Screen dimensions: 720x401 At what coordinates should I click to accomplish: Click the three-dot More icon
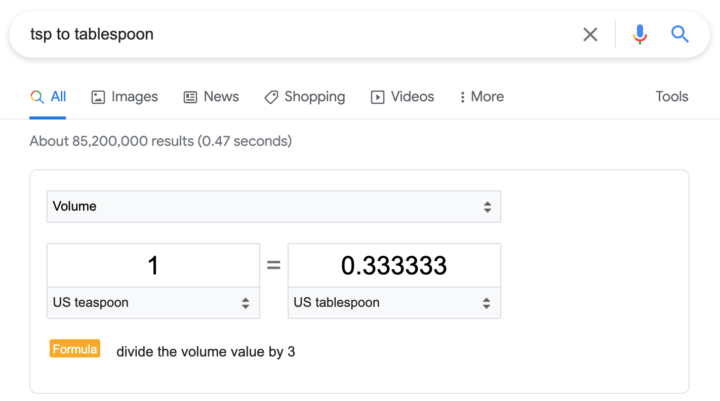click(462, 97)
